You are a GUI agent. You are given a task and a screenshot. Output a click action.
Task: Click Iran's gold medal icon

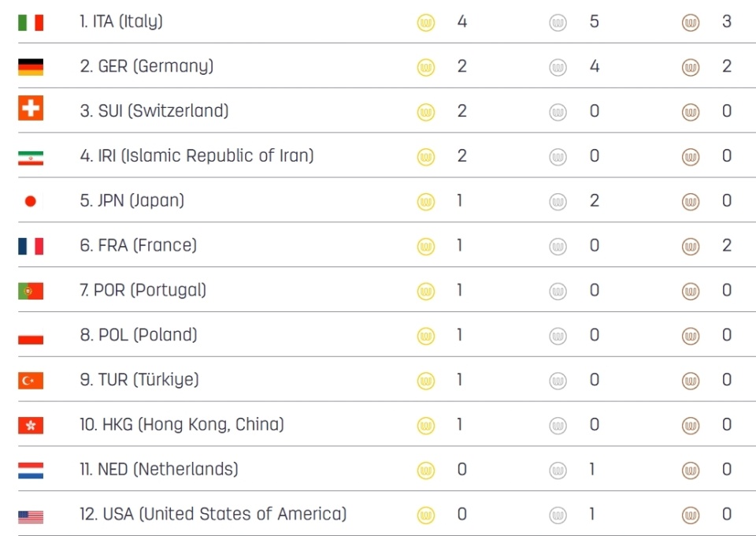pos(426,157)
